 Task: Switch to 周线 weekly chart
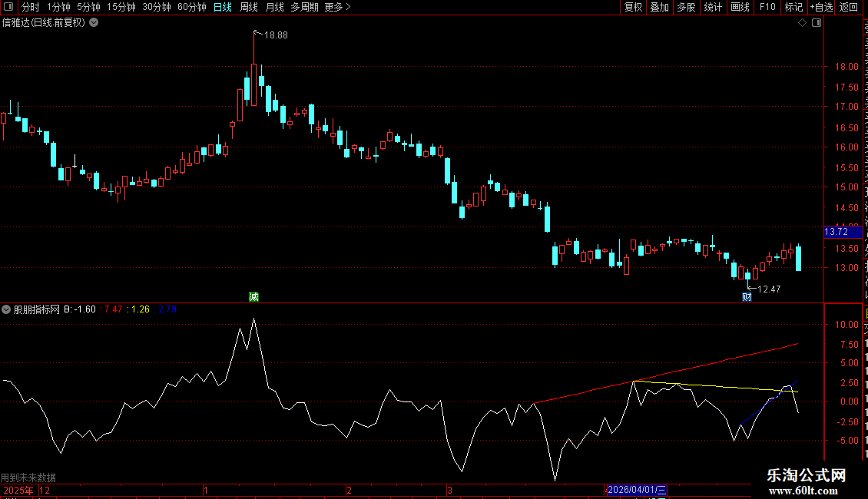click(x=249, y=7)
